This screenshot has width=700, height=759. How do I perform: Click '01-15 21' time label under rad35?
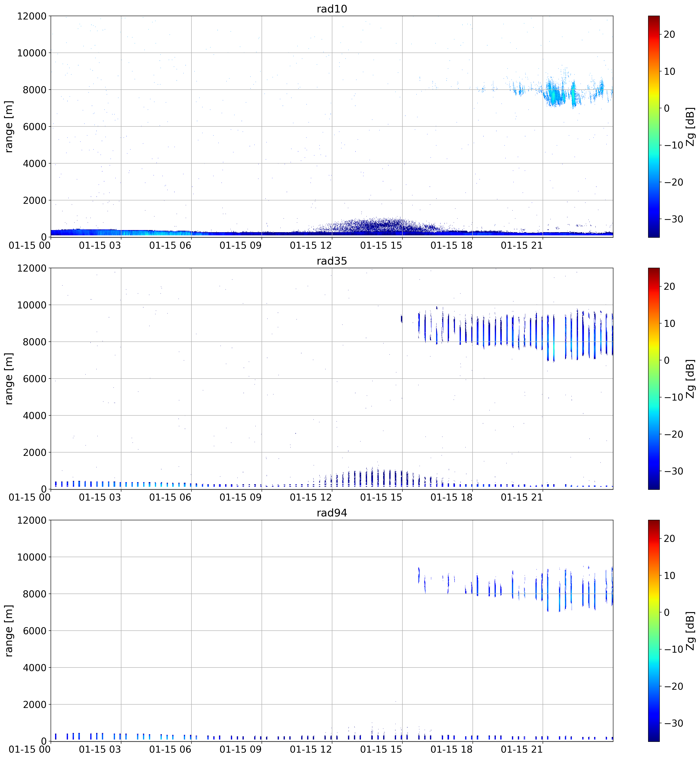pyautogui.click(x=522, y=497)
